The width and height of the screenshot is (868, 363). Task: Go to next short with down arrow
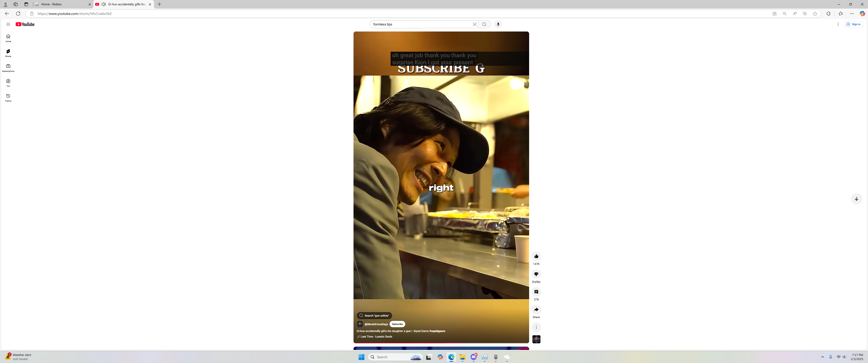pyautogui.click(x=856, y=199)
